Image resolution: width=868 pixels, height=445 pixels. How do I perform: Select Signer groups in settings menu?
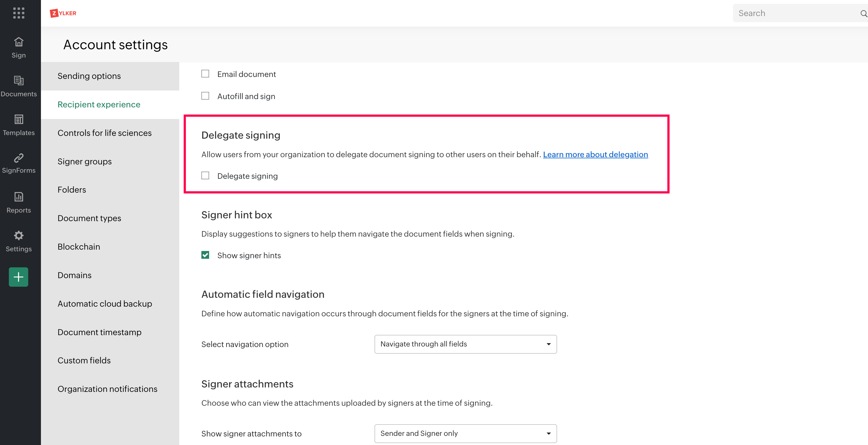click(85, 162)
